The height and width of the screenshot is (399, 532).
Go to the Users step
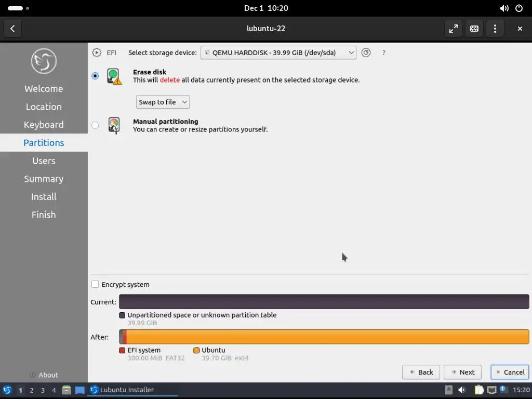[44, 161]
